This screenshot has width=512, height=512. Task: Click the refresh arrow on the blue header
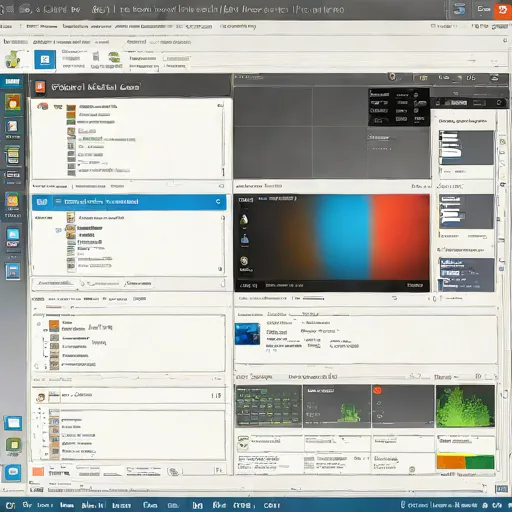click(218, 202)
